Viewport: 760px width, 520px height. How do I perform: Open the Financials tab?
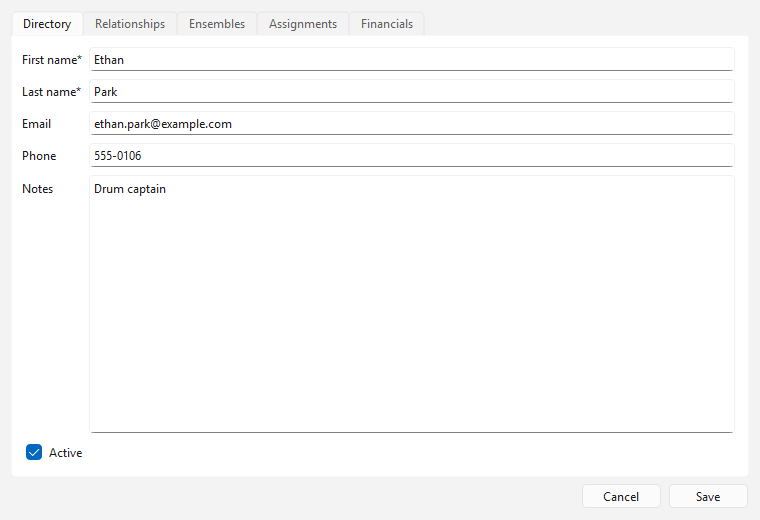[387, 24]
